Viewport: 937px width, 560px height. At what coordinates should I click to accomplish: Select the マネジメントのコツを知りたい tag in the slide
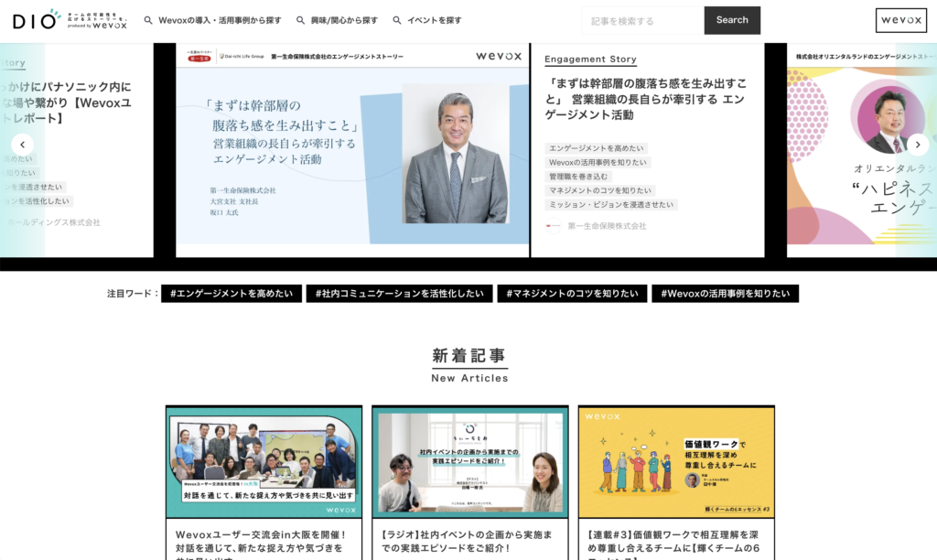(600, 190)
